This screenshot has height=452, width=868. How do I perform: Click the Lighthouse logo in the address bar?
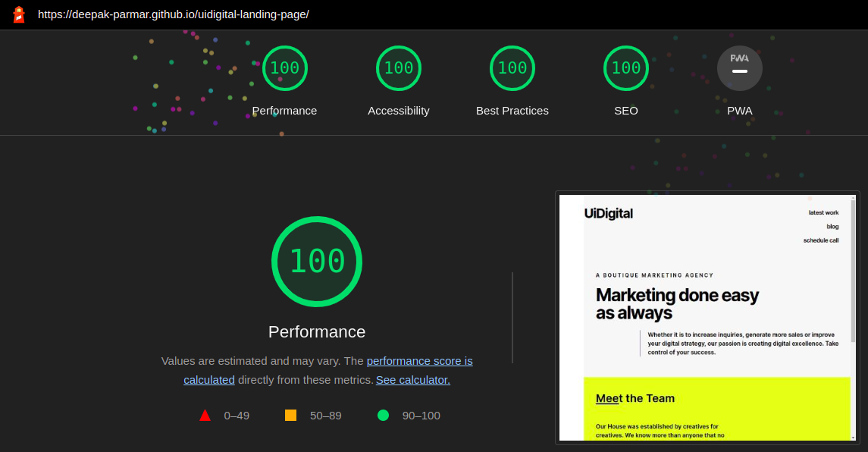click(x=18, y=14)
